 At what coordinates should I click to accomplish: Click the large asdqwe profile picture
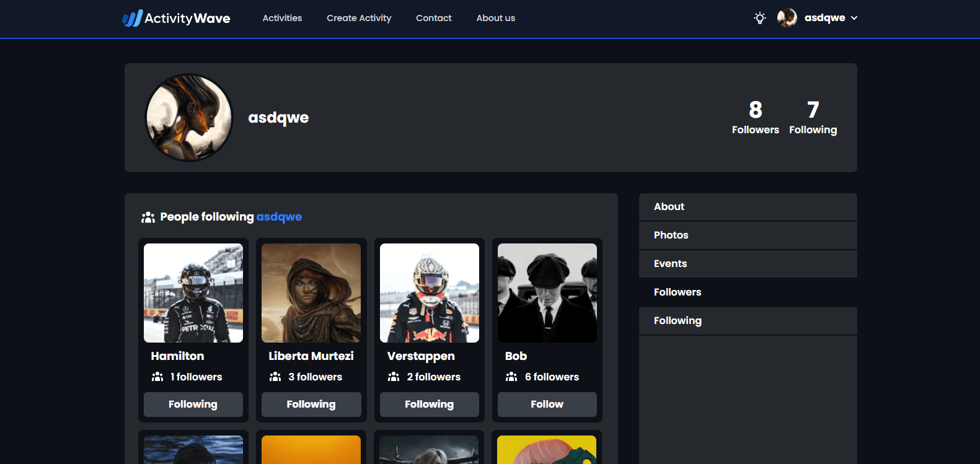[189, 118]
